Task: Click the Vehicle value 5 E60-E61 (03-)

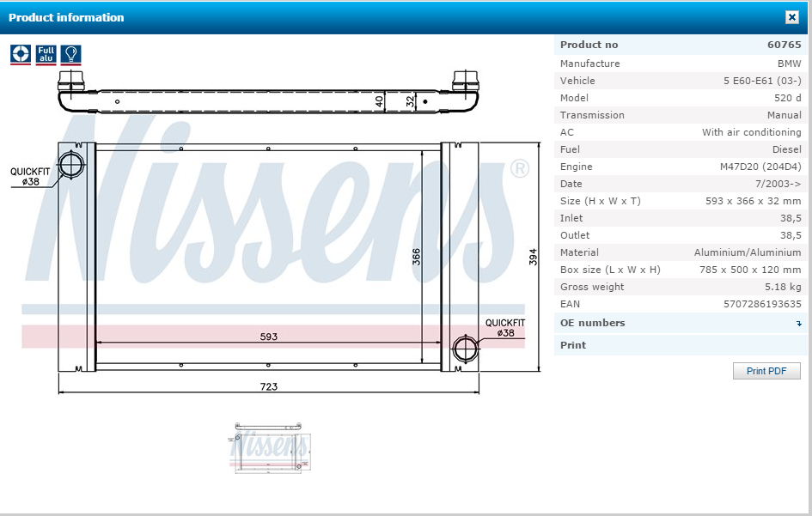Action: (x=762, y=81)
